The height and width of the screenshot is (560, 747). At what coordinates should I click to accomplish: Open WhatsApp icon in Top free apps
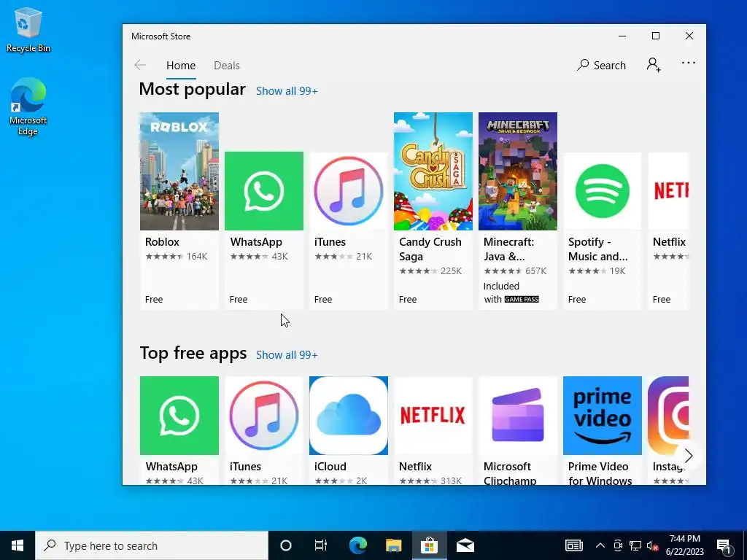[x=179, y=416]
